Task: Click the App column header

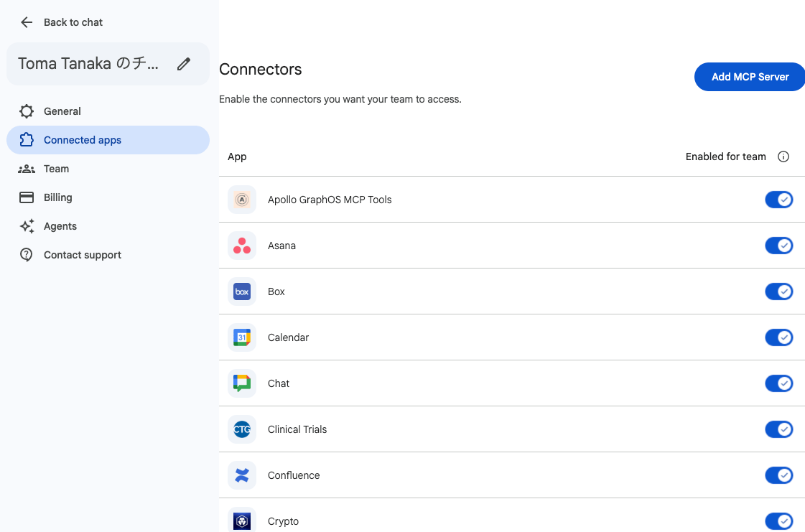Action: (x=237, y=157)
